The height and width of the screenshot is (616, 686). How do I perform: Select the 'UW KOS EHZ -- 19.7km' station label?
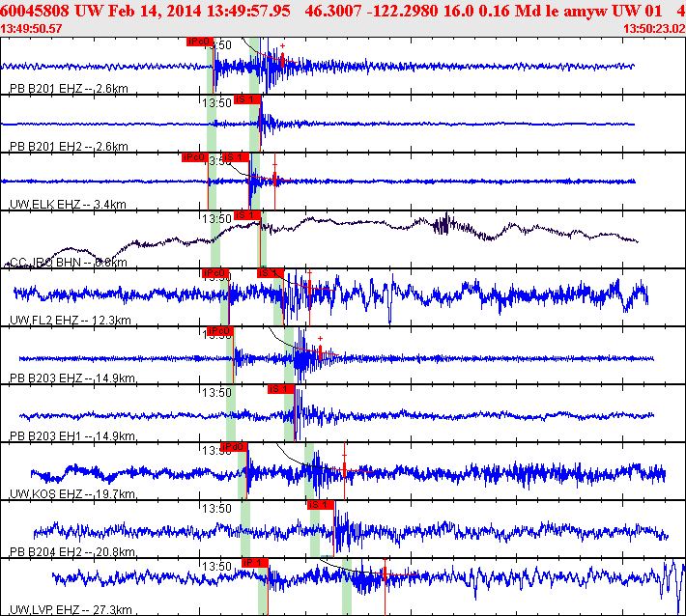(x=72, y=494)
